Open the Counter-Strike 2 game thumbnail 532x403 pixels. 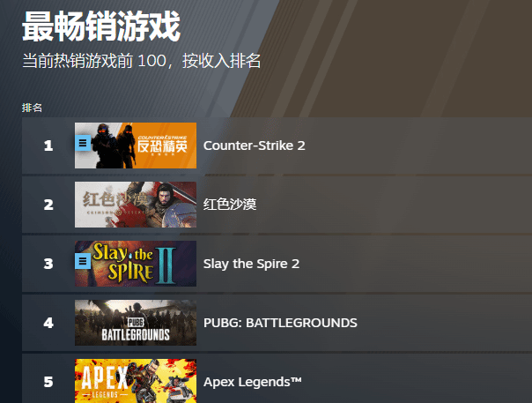tap(136, 146)
